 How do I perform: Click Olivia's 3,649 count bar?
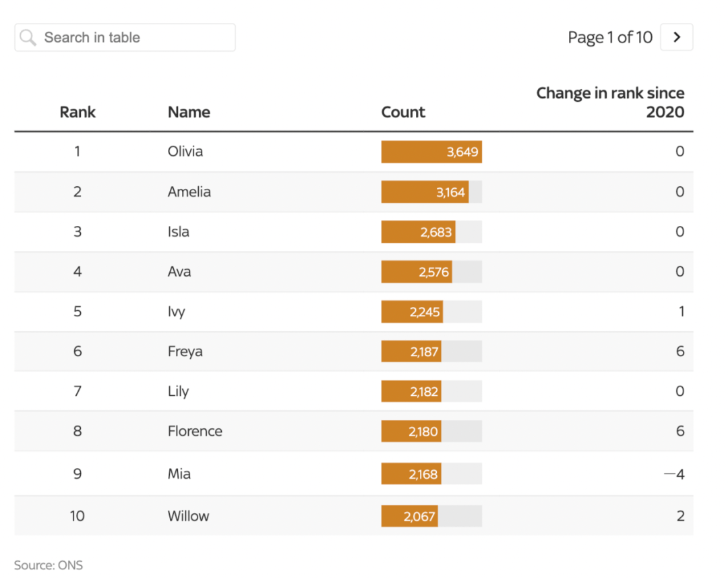pos(431,152)
